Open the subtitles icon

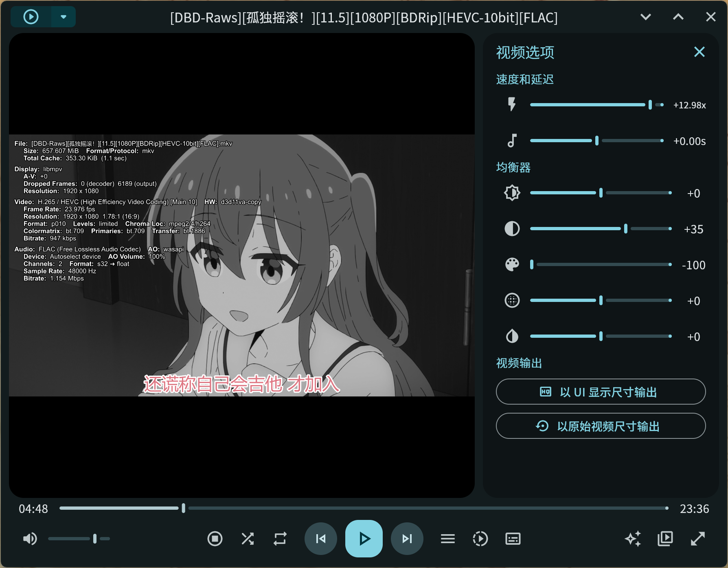tap(513, 539)
